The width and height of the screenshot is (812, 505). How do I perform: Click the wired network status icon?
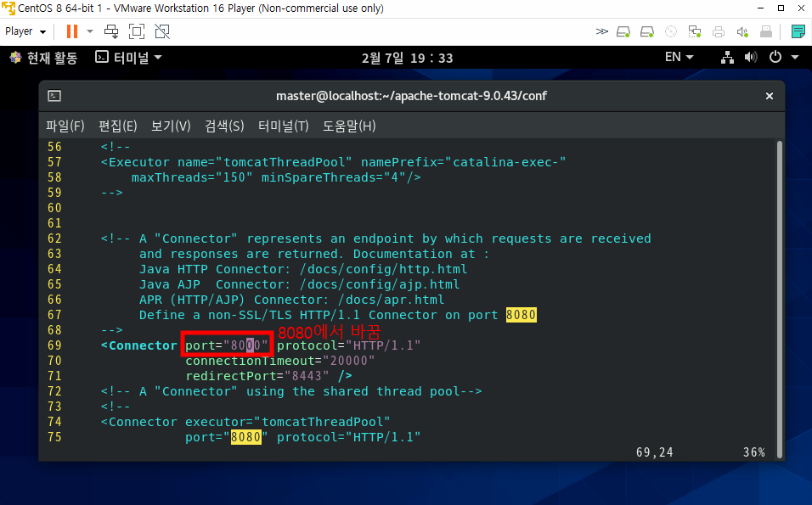[727, 58]
